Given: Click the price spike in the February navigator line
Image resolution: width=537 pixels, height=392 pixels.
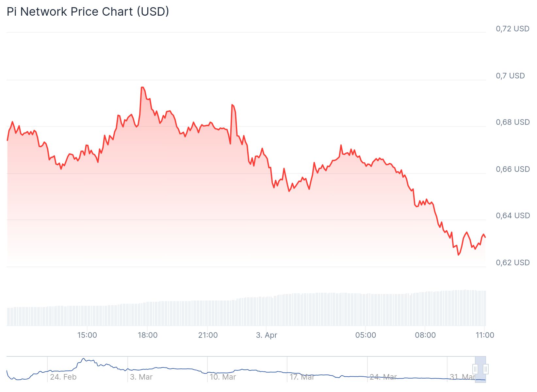Looking at the screenshot, I should tap(84, 359).
